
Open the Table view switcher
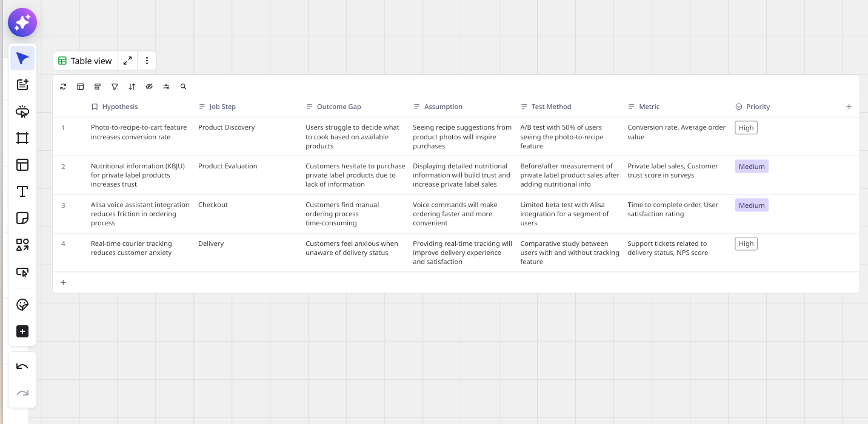(85, 61)
